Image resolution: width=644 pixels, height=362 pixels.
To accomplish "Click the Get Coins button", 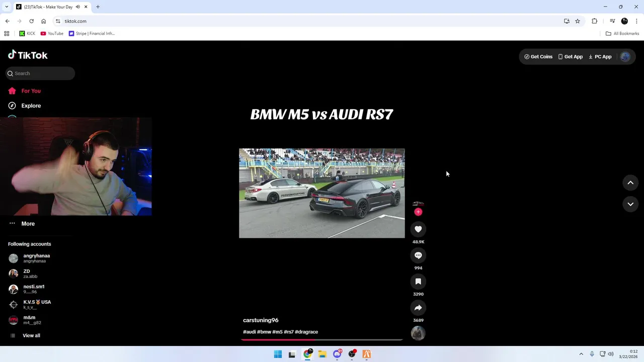I will click(x=538, y=57).
